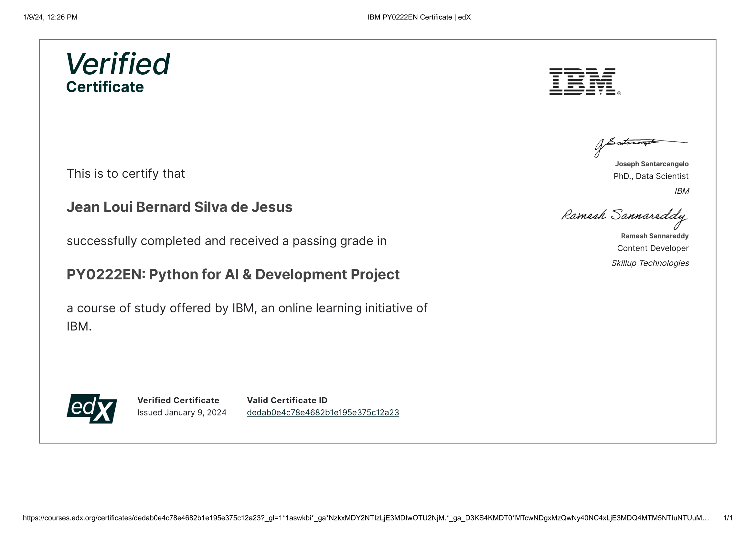Click the edX logo
Image resolution: width=756 pixels, height=534 pixels.
(x=92, y=409)
